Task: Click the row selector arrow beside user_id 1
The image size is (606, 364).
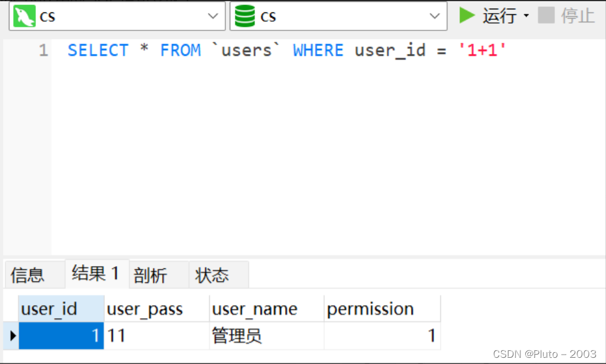Action: [11, 335]
